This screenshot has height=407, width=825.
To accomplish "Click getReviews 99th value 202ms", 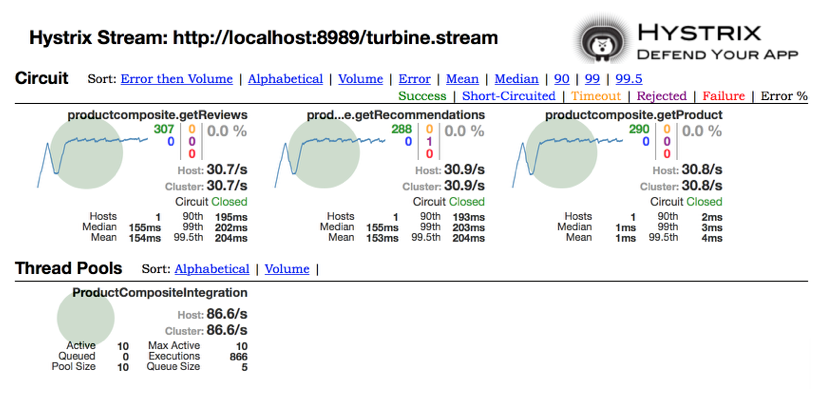I will (x=231, y=228).
